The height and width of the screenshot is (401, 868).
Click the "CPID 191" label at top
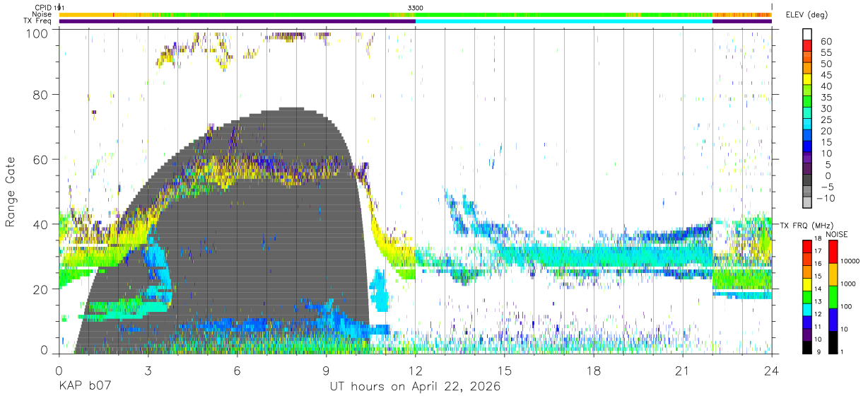click(x=49, y=7)
